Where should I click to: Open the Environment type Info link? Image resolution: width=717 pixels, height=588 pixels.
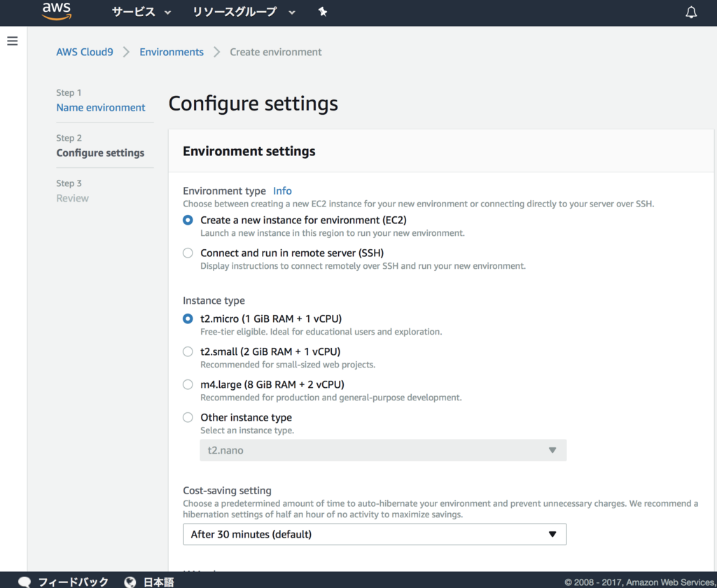[x=282, y=190]
